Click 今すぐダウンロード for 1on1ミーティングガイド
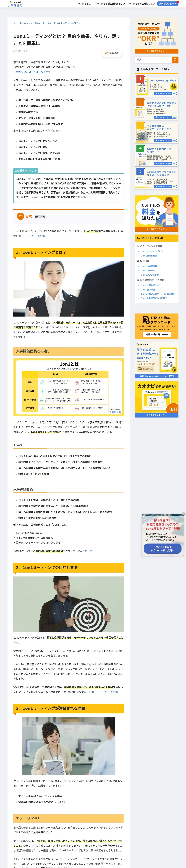 pyautogui.click(x=165, y=93)
